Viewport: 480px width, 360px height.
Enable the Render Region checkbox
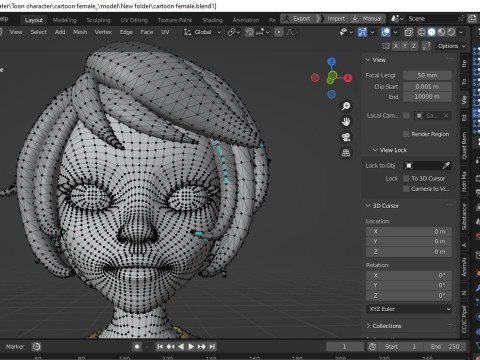(406, 134)
